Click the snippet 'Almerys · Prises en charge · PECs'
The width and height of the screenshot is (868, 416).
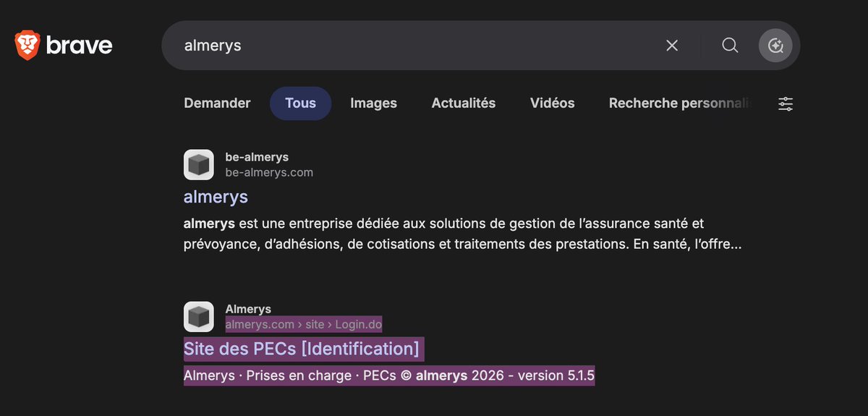point(389,376)
